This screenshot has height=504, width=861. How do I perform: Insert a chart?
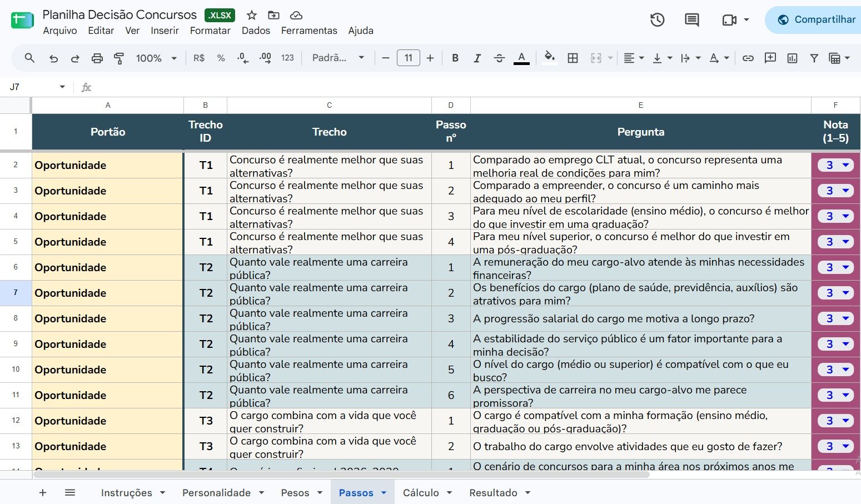pyautogui.click(x=792, y=58)
